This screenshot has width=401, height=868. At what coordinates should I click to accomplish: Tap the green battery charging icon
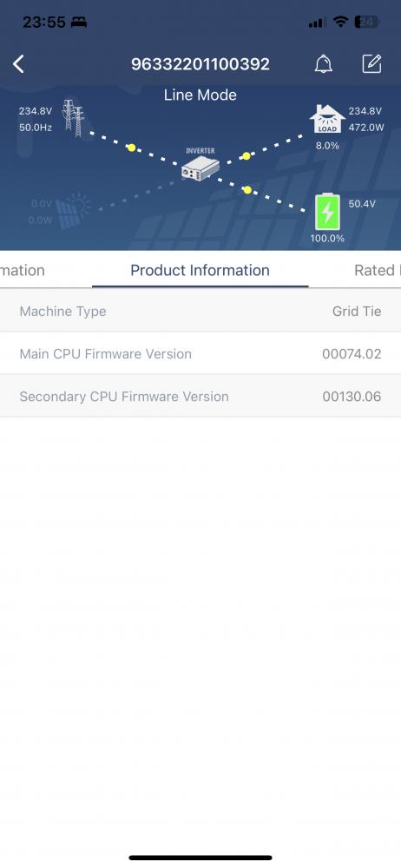pos(327,212)
